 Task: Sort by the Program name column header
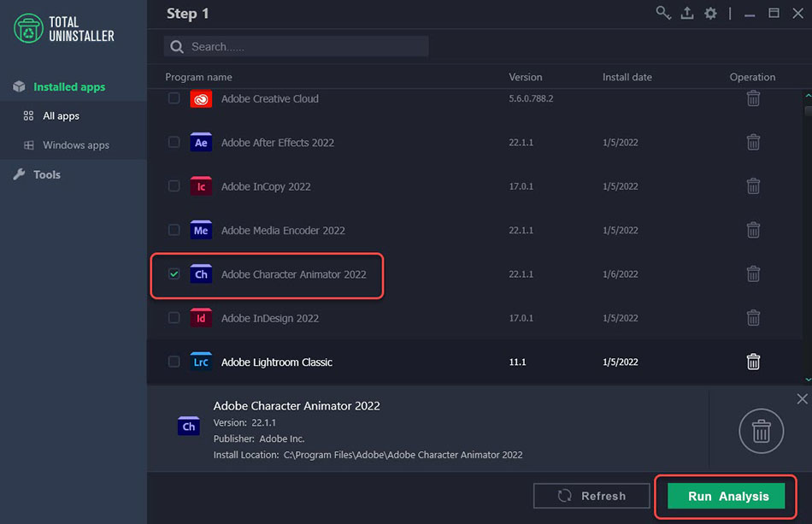coord(198,77)
